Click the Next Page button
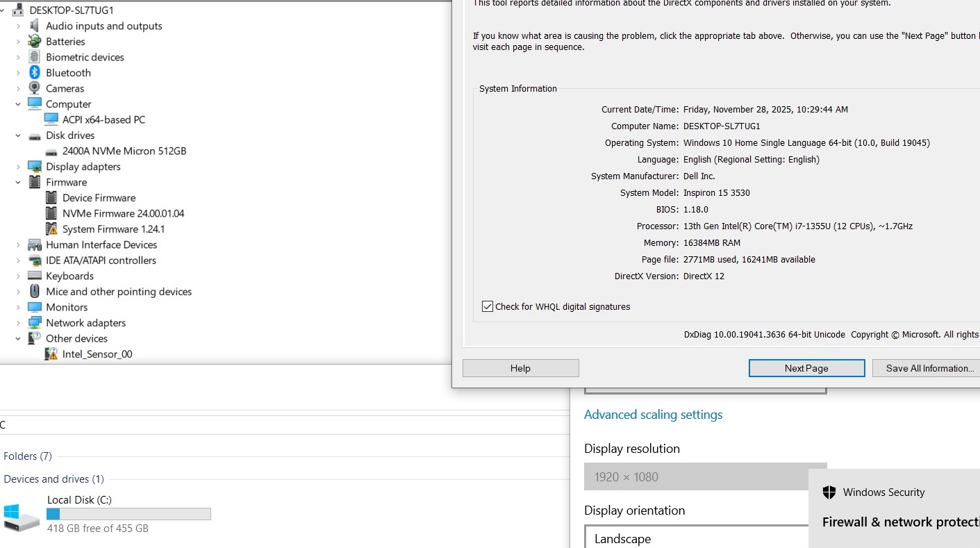The image size is (980, 548). (806, 368)
